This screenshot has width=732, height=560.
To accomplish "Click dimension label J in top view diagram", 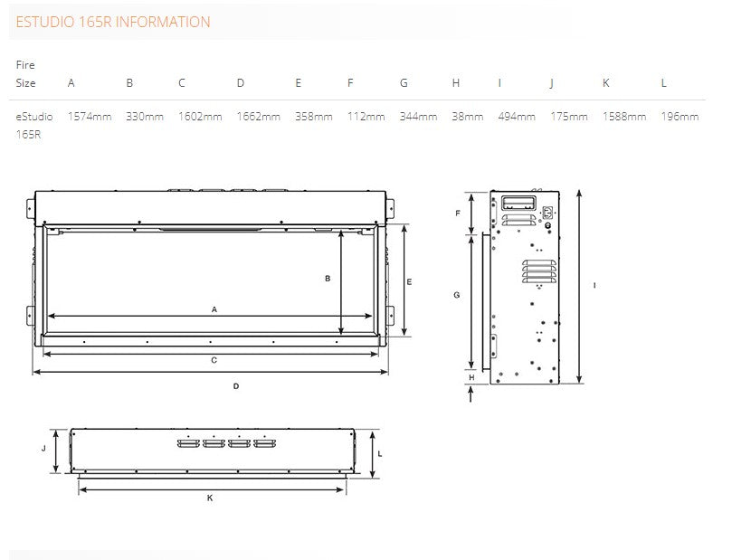I will [x=43, y=449].
